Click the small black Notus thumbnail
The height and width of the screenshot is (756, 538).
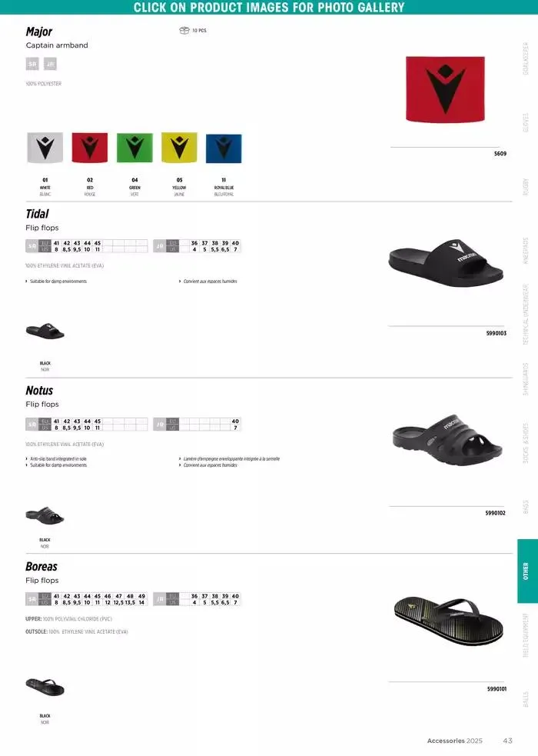pos(45,515)
